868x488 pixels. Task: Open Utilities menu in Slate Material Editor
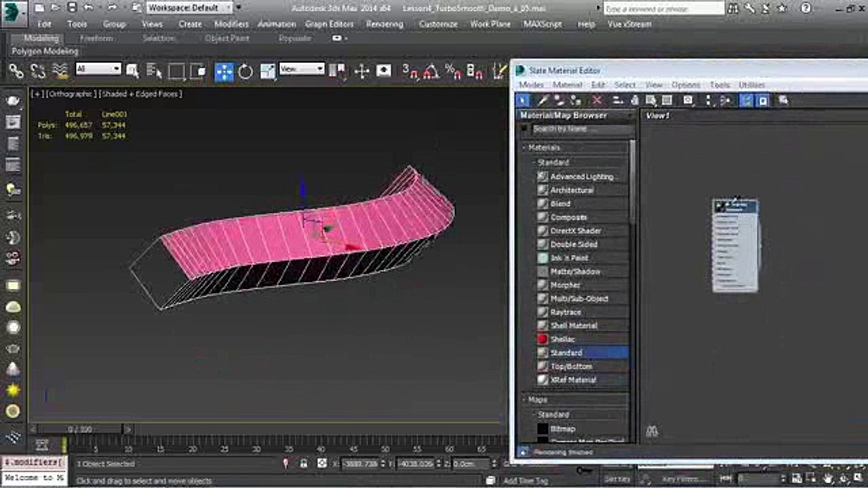[751, 85]
